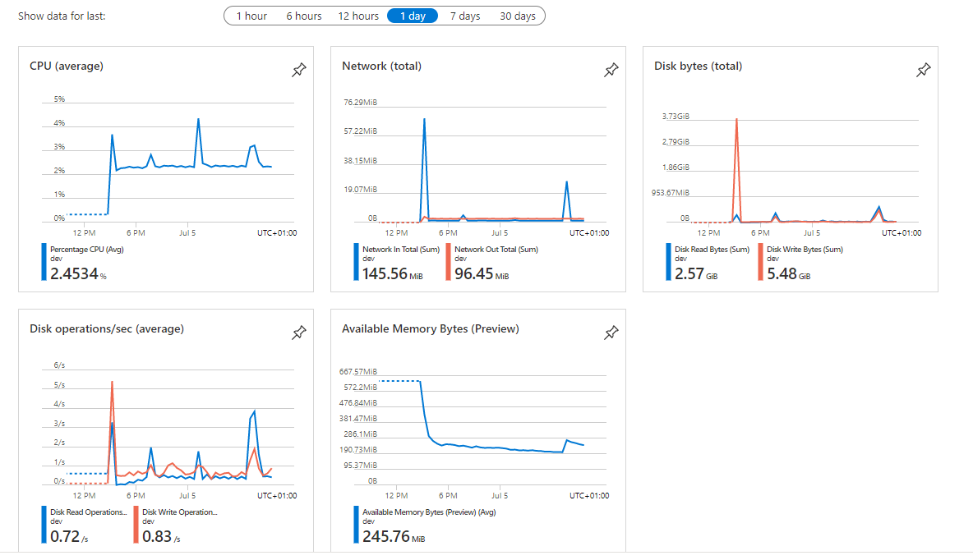Pin the CPU (average) chart
Viewport: 973px width, 560px height.
(x=298, y=70)
